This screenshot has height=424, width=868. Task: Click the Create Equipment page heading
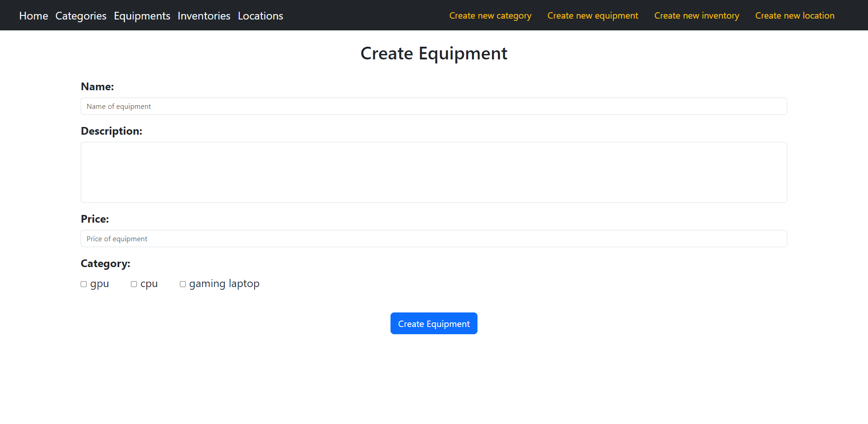[x=434, y=53]
